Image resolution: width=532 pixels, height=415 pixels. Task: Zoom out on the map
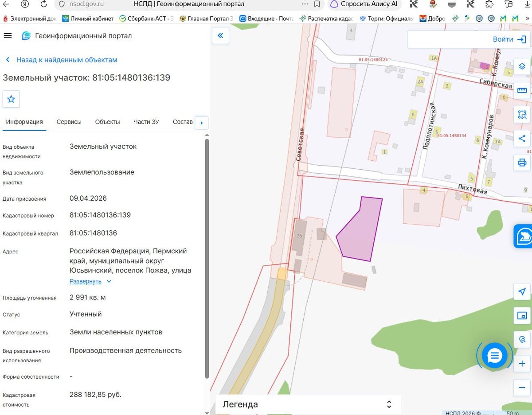point(522,388)
